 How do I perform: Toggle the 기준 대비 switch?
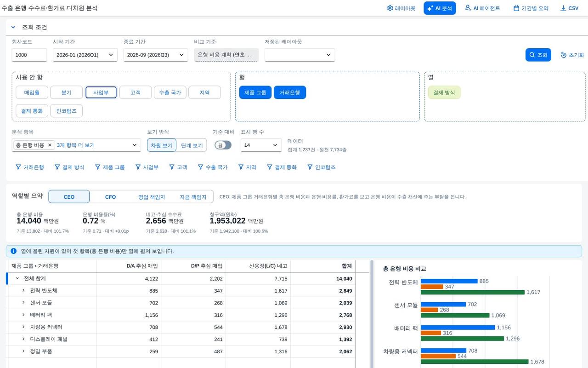(x=223, y=145)
